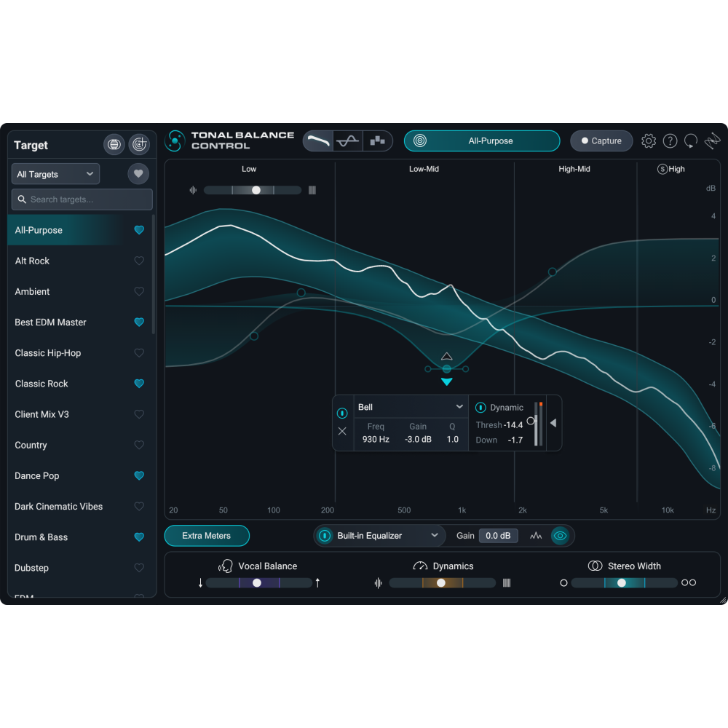Click the target list icon in Target panel
The height and width of the screenshot is (728, 728).
(114, 144)
